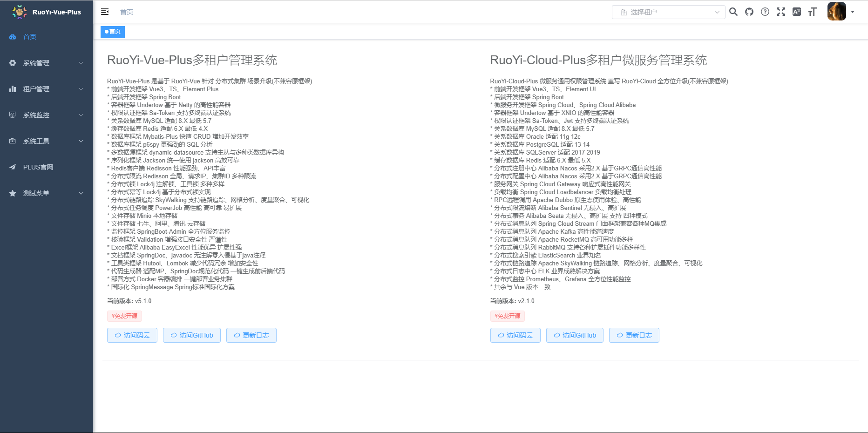Click the paper plane icon for PLUS官网

pyautogui.click(x=13, y=167)
